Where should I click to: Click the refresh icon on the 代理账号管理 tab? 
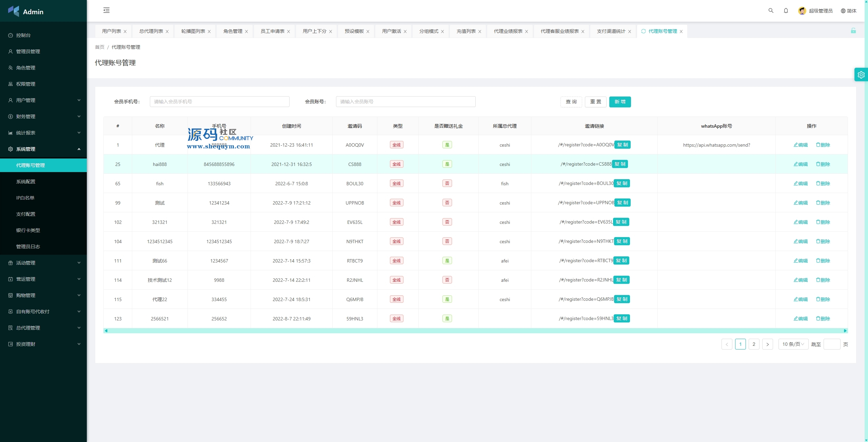pyautogui.click(x=643, y=31)
